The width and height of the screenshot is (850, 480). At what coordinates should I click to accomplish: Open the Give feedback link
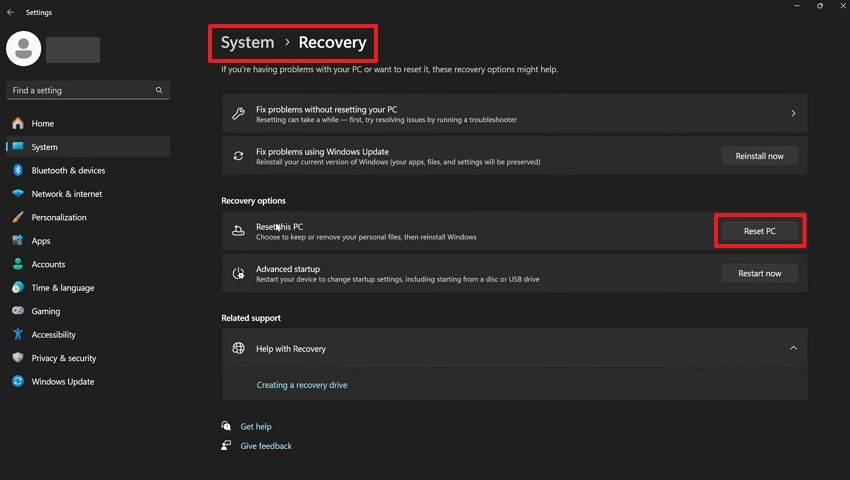coord(266,445)
